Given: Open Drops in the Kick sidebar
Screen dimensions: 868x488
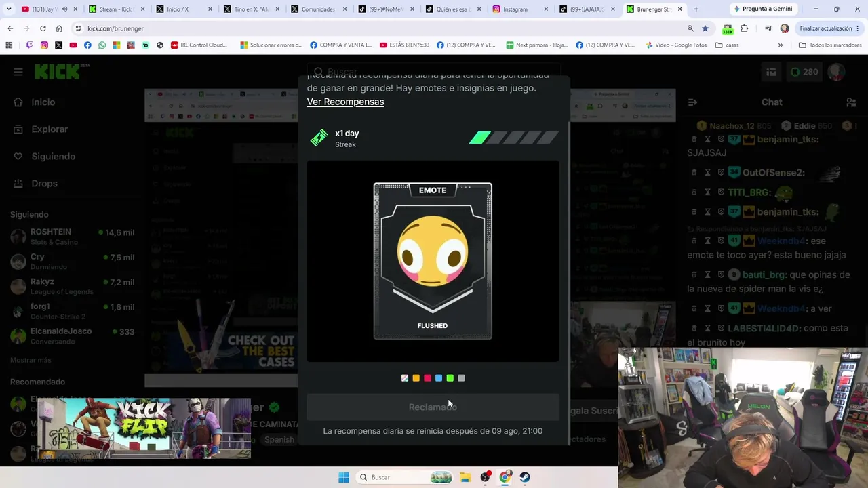Looking at the screenshot, I should (x=44, y=183).
